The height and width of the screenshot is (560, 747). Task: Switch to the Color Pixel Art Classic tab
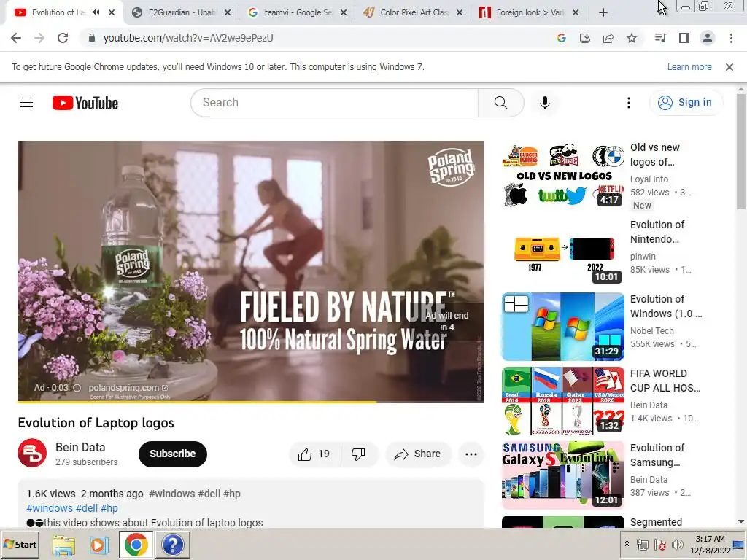click(x=414, y=12)
